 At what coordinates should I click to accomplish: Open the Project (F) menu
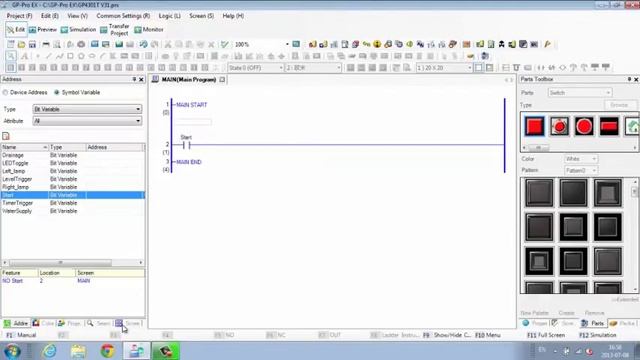coord(19,16)
